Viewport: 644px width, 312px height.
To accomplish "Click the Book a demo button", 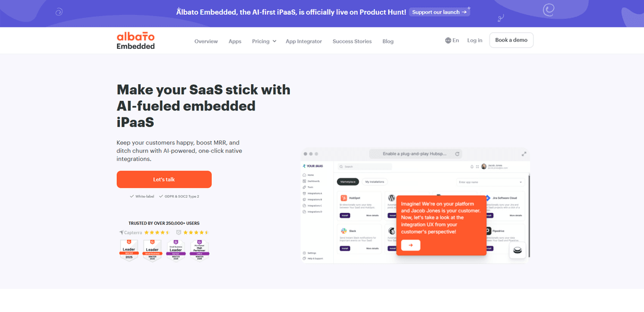I will pos(512,41).
